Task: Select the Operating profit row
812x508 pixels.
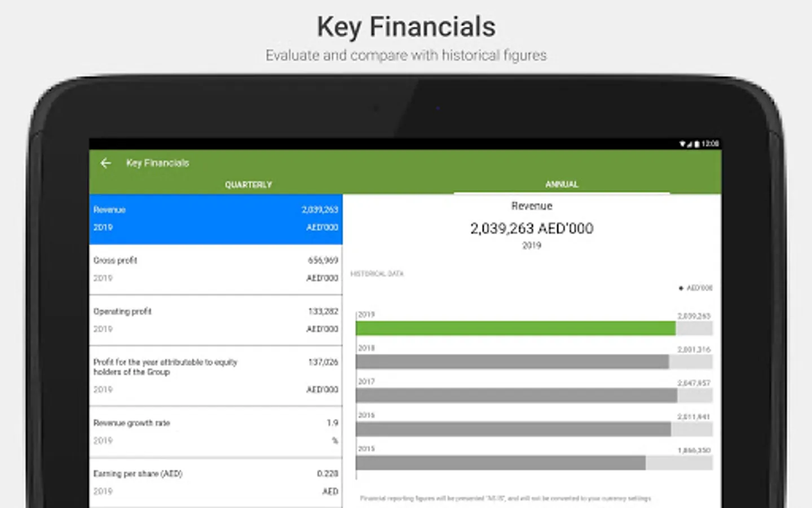Action: [x=216, y=320]
